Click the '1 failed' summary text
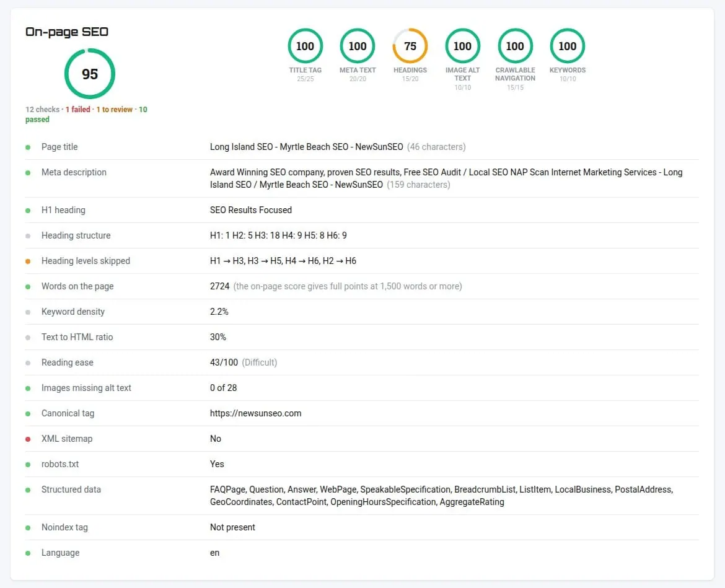Screen dimensions: 725x588 77,110
